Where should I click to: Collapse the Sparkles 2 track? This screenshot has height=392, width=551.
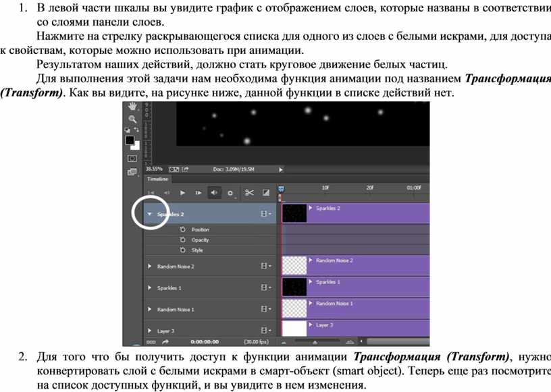149,214
